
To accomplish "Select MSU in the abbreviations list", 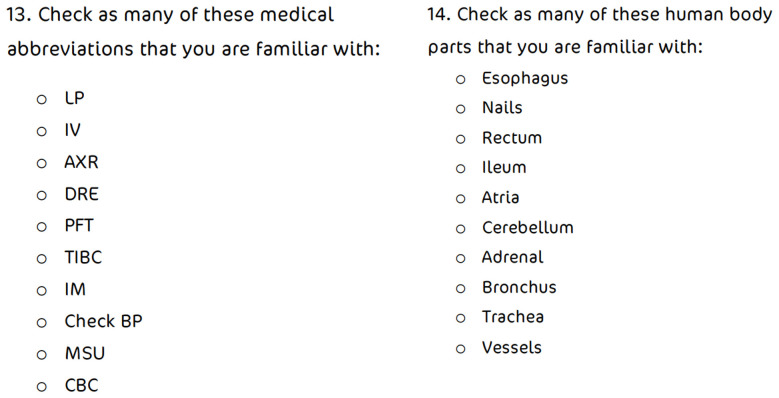I will (42, 355).
